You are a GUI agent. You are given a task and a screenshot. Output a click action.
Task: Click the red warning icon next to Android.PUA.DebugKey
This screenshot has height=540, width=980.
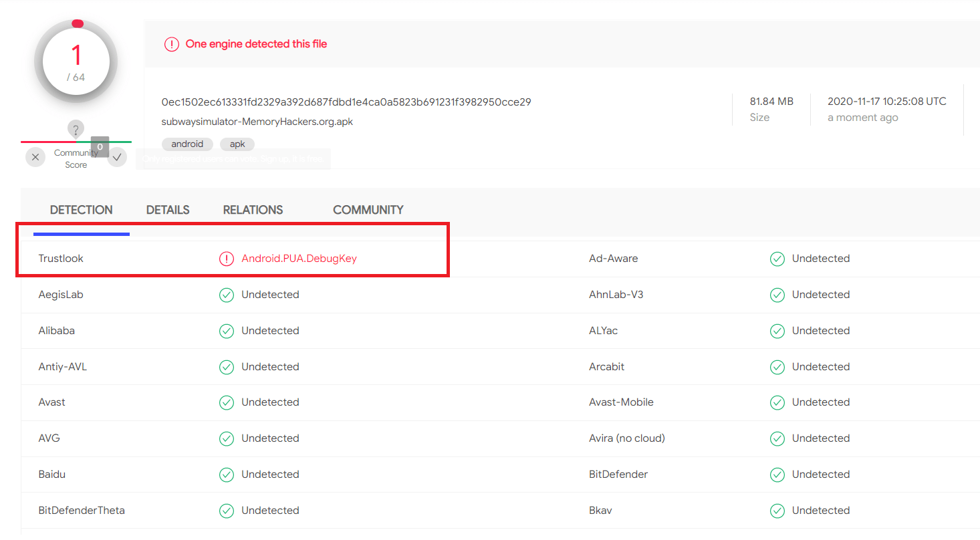227,259
